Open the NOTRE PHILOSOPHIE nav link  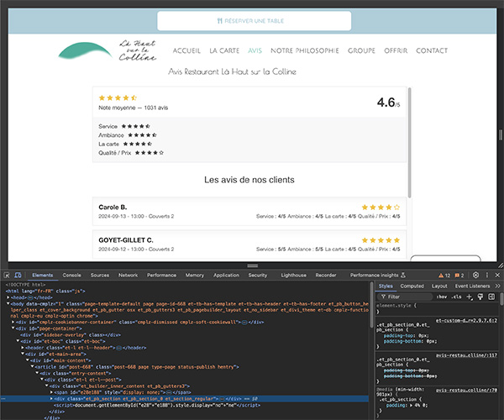pyautogui.click(x=305, y=50)
